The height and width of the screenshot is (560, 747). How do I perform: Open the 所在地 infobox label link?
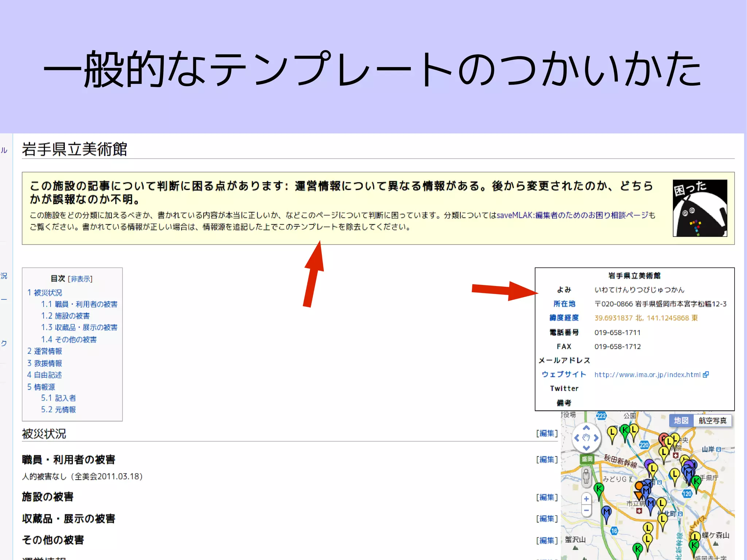pos(564,304)
